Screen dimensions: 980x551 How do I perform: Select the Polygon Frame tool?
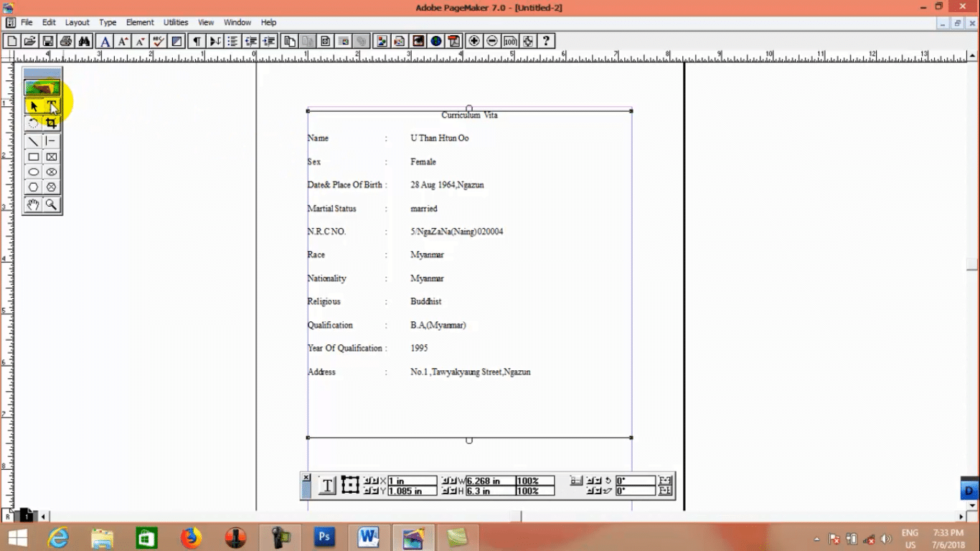(52, 187)
